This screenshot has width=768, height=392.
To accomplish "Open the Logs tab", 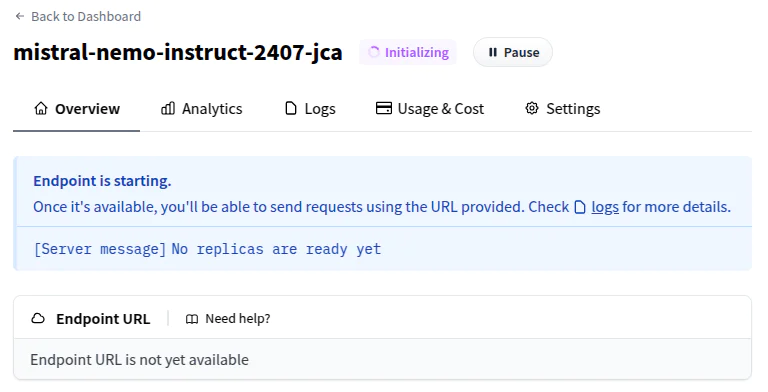I will 310,108.
